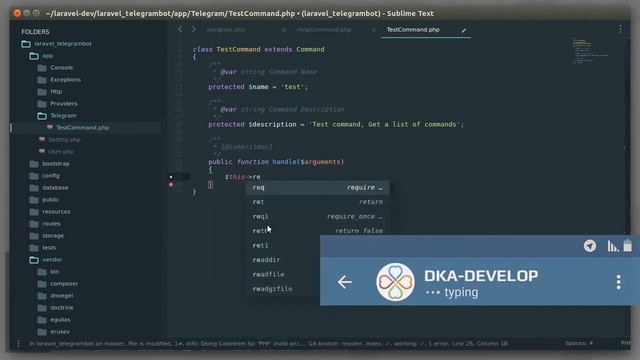Go forward with tab navigation right arrow

pos(193,29)
